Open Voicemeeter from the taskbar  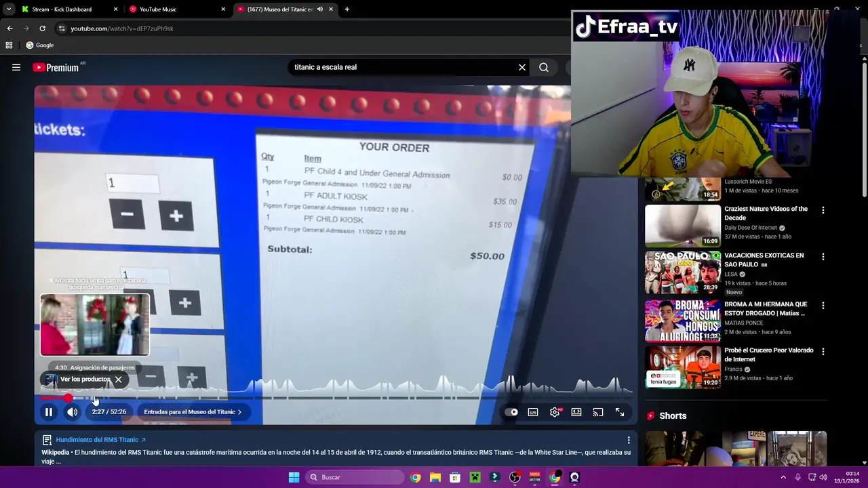point(534,477)
